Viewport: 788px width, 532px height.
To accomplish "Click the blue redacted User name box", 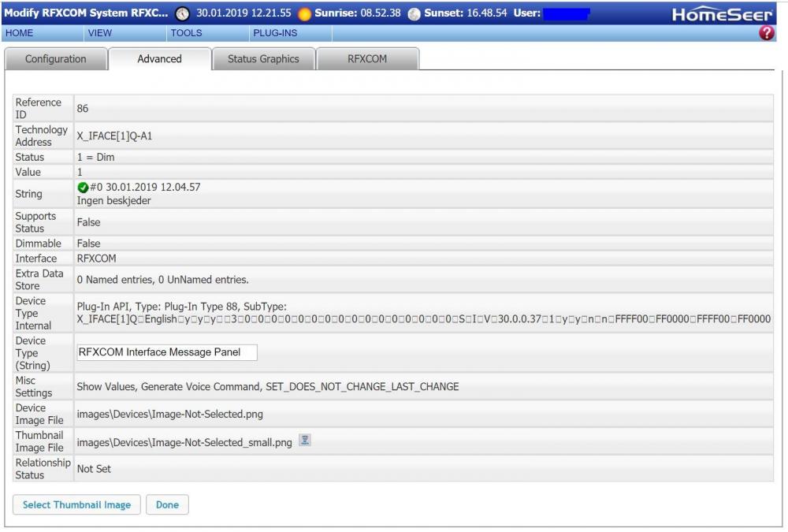I will pyautogui.click(x=566, y=13).
